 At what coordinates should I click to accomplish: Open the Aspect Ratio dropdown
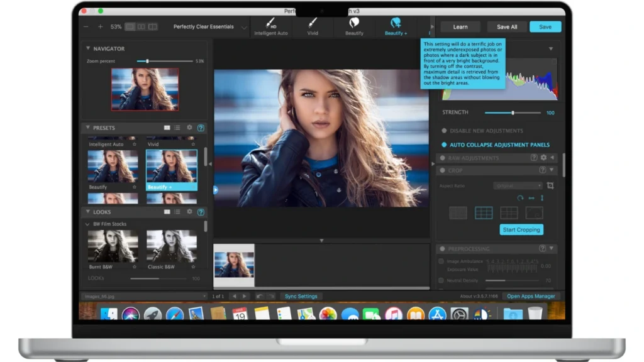point(518,186)
